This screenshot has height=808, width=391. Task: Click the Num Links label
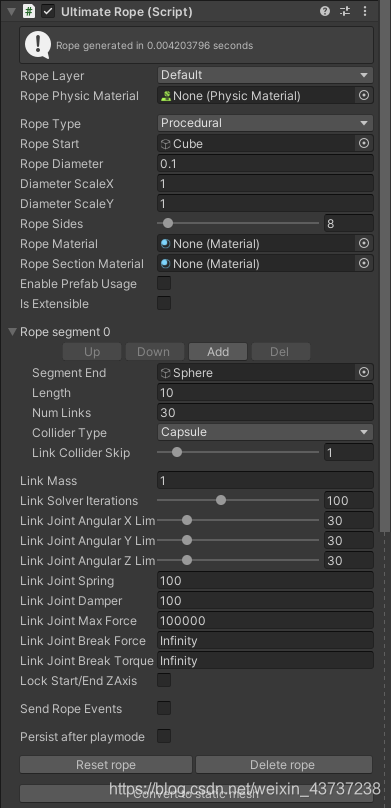61,412
